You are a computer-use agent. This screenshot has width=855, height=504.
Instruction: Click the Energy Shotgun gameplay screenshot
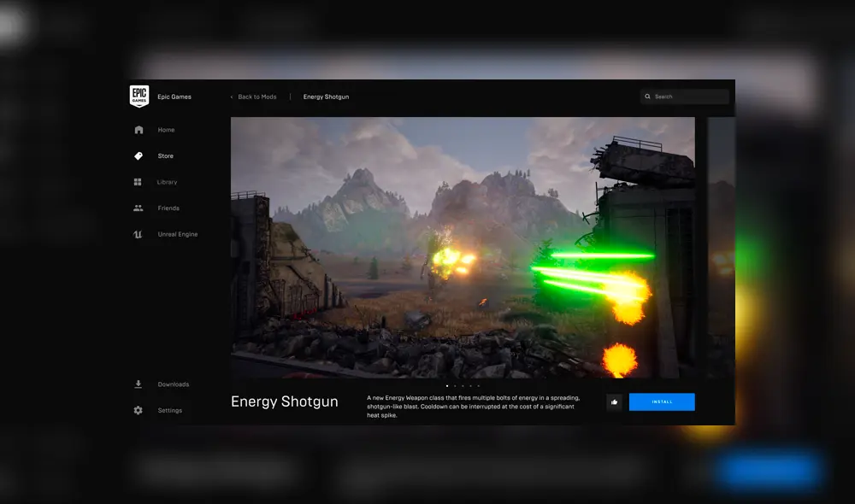point(462,248)
